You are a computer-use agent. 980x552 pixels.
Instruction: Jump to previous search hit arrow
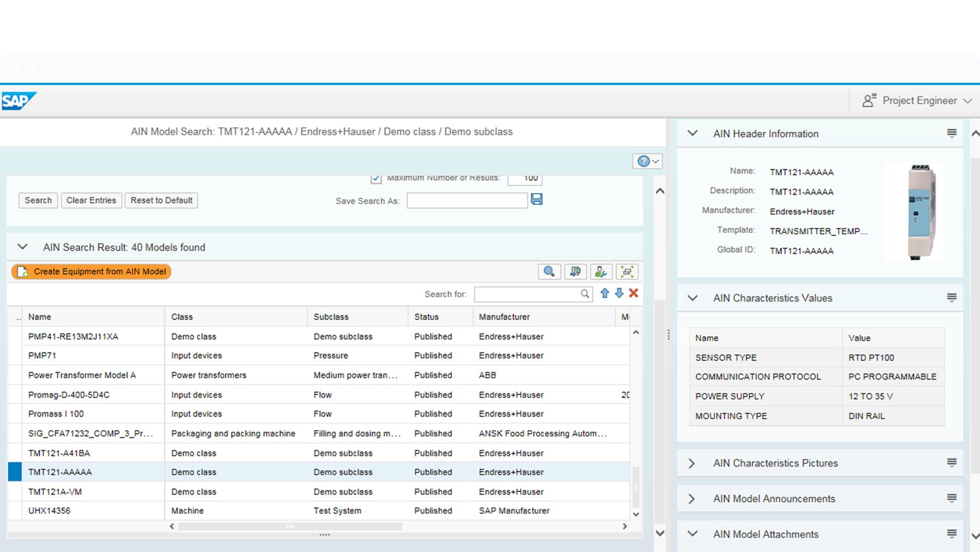[605, 294]
